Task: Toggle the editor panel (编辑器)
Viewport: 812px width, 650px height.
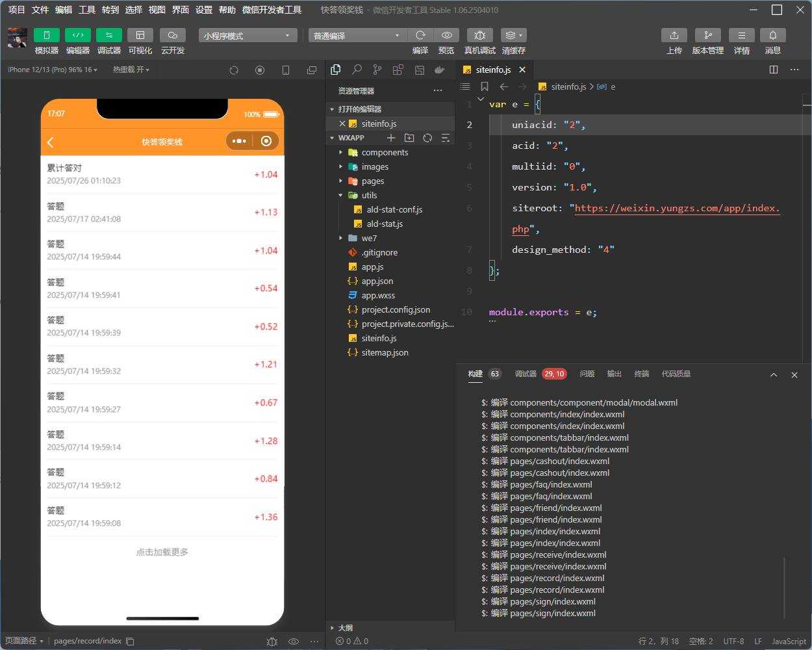Action: [x=78, y=35]
